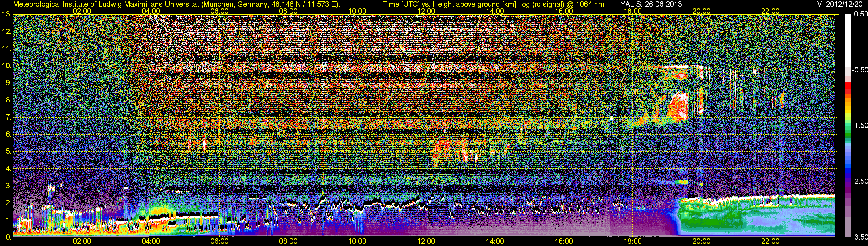Click the height axis label 7
868x246 pixels.
(x=8, y=118)
